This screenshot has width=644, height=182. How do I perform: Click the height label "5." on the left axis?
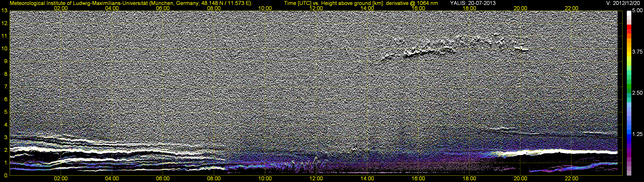click(6, 112)
